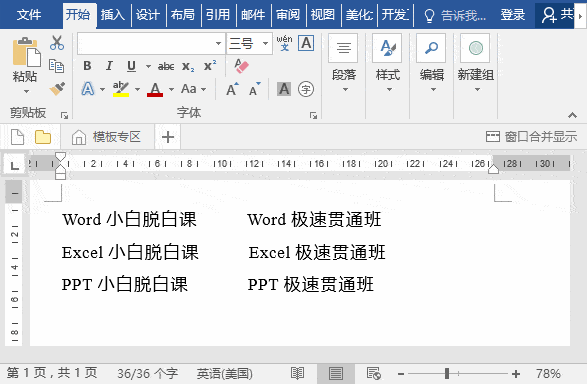Switch to the 设计 Design tab

[x=147, y=15]
